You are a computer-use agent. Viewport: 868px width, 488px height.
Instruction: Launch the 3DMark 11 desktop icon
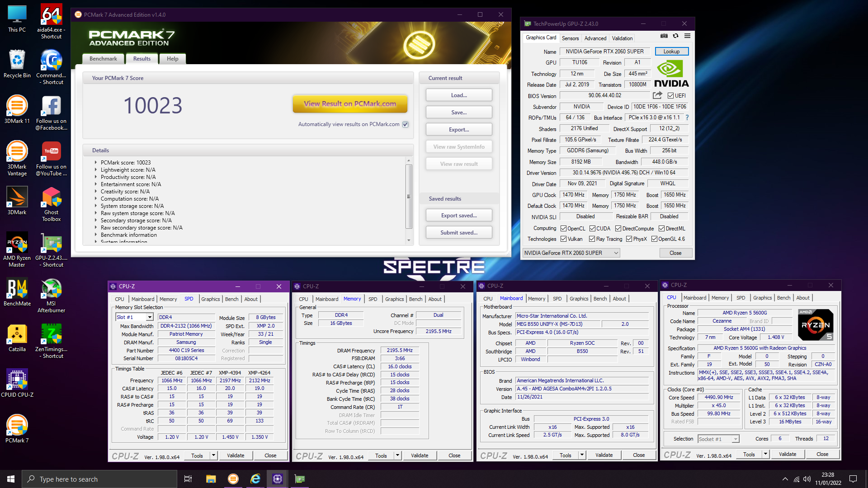[17, 110]
